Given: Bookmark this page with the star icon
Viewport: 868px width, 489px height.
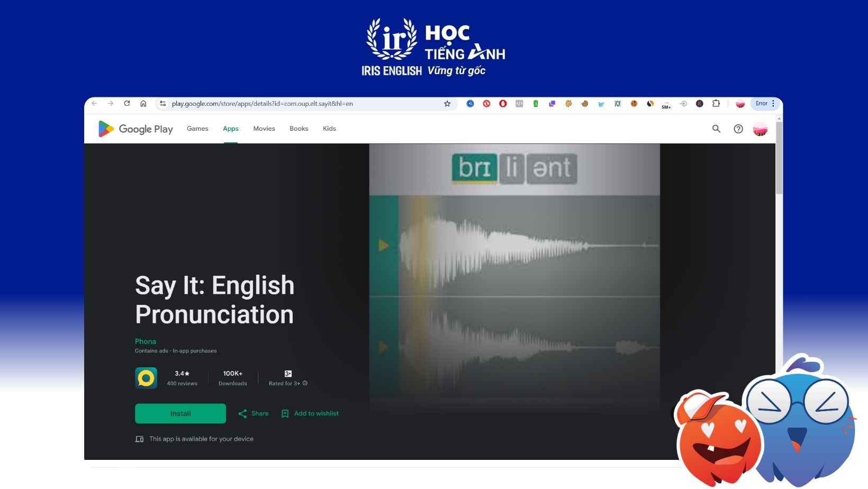Looking at the screenshot, I should tap(447, 104).
